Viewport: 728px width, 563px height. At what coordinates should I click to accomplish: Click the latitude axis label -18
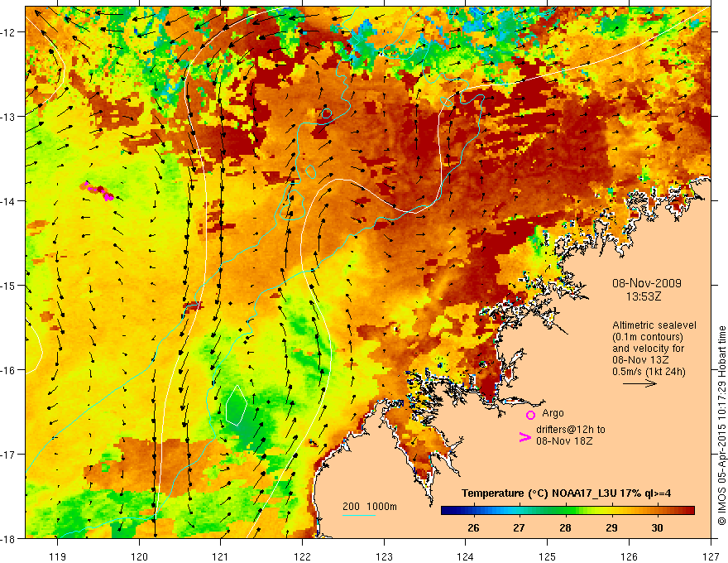(x=9, y=539)
